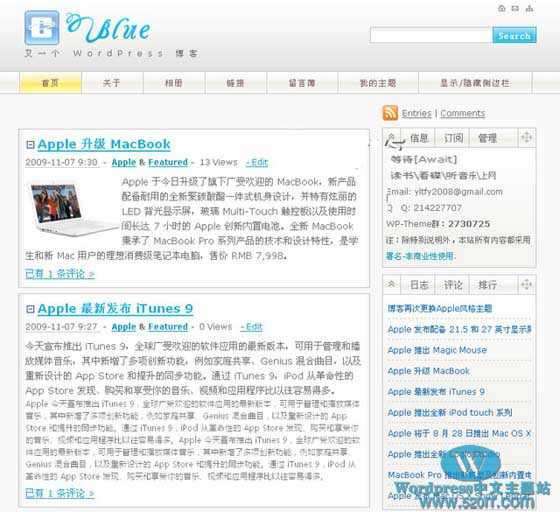Open the 我的主题 menu item
The image size is (560, 512).
click(x=378, y=83)
